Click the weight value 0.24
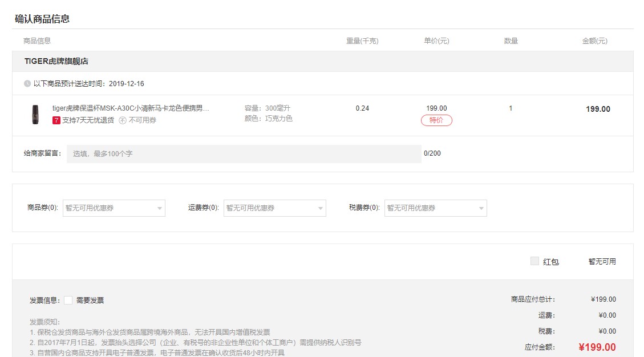644x357 pixels. pos(362,108)
